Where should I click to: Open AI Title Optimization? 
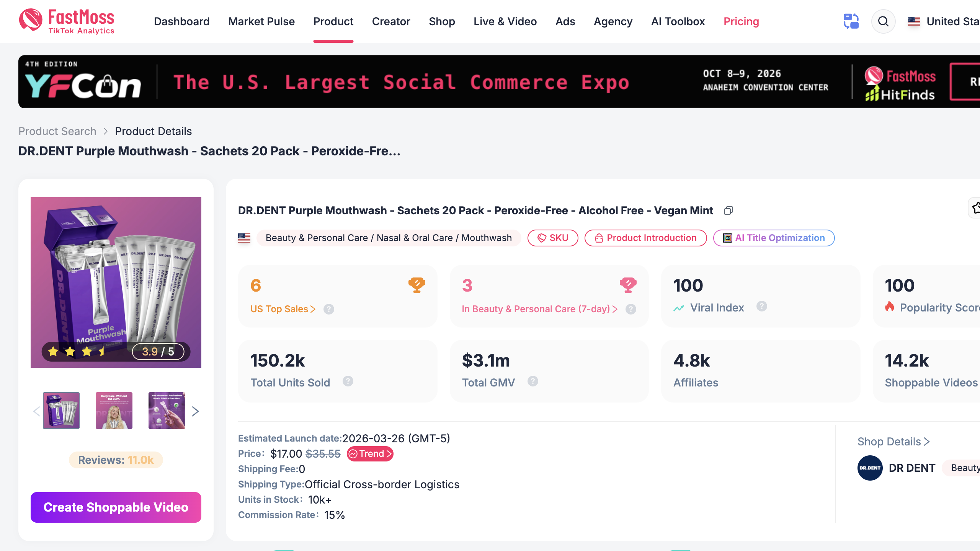point(774,238)
